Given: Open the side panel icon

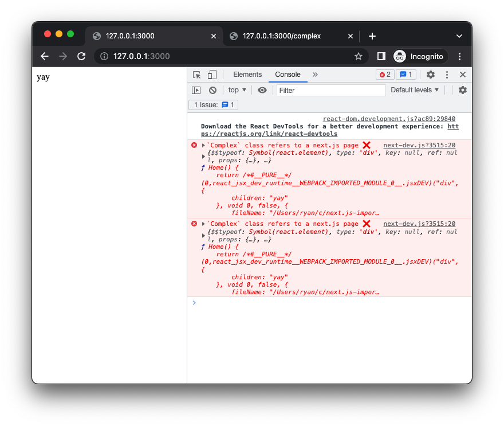Looking at the screenshot, I should coord(381,56).
